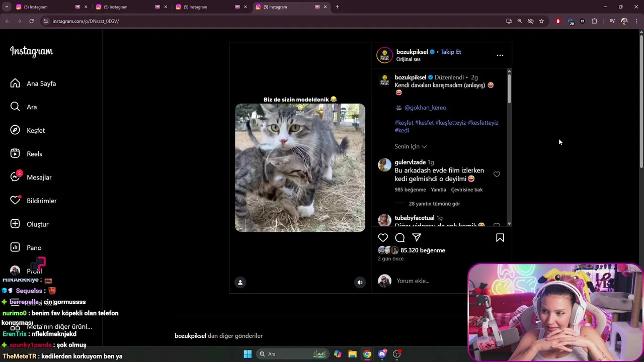Click the Instagram logo
Screen dimensions: 644x362
pyautogui.click(x=31, y=52)
